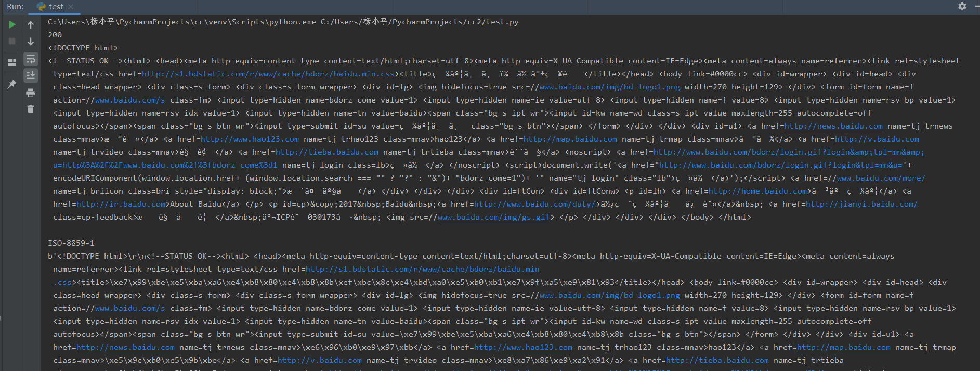The width and height of the screenshot is (980, 371).
Task: Stop the running process square icon
Action: coord(12,41)
